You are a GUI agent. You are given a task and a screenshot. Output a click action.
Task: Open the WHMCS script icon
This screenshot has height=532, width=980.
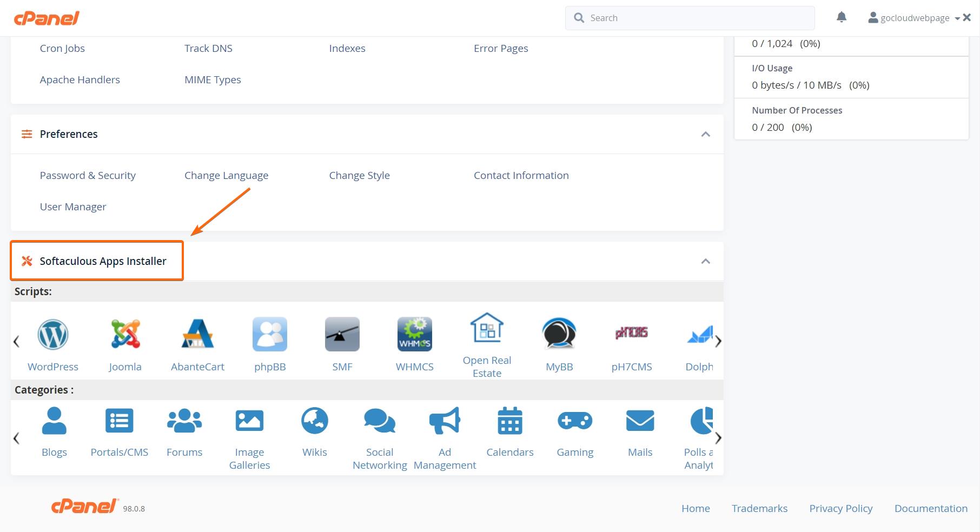(415, 334)
